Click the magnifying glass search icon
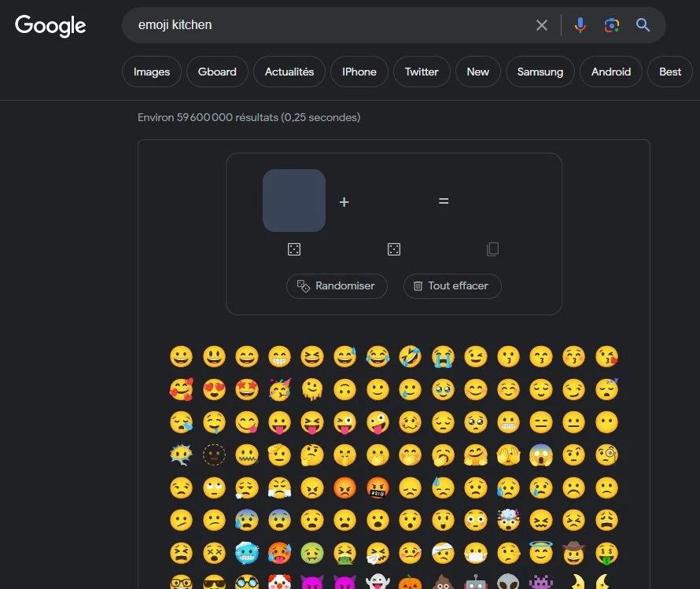 click(x=643, y=24)
